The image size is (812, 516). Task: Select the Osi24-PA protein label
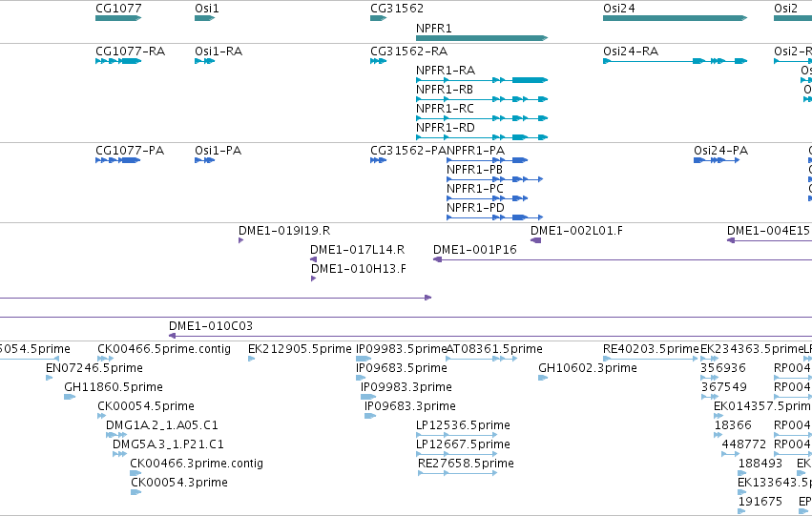[x=720, y=151]
